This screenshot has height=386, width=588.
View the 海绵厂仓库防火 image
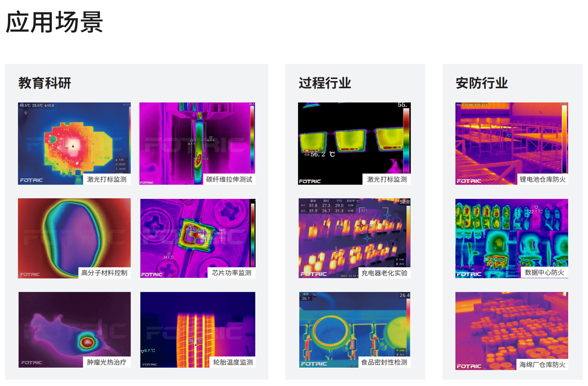coord(511,330)
